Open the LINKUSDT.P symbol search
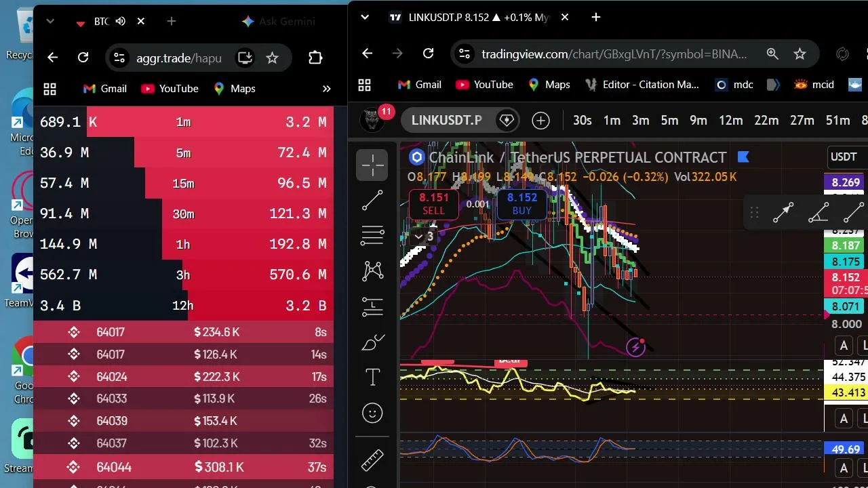The image size is (868, 488). click(446, 121)
